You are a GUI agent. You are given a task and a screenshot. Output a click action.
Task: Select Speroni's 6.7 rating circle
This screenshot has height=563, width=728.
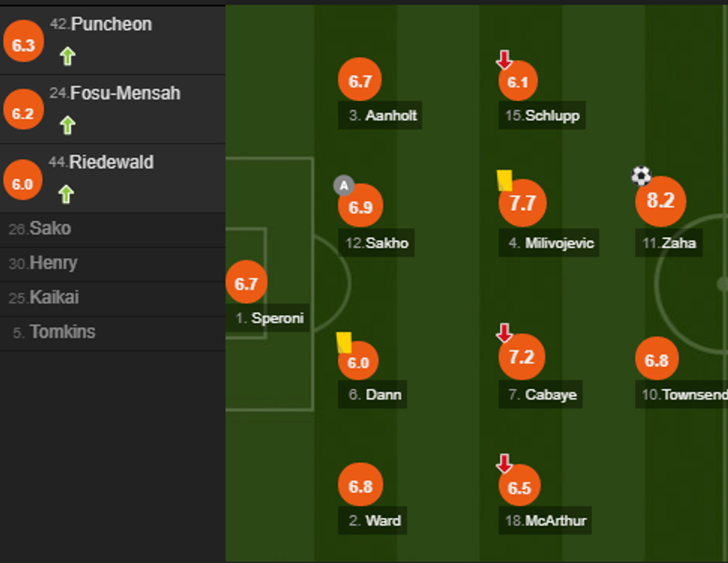[246, 283]
